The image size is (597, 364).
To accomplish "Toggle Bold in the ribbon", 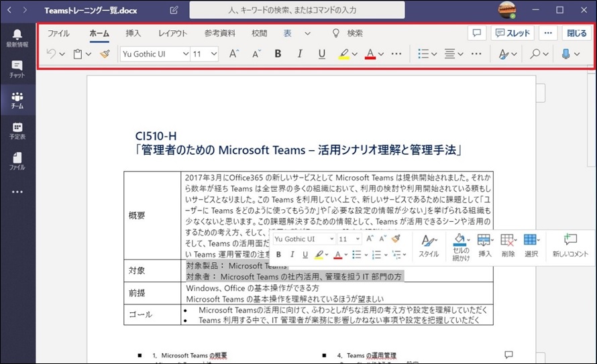I will pos(278,54).
